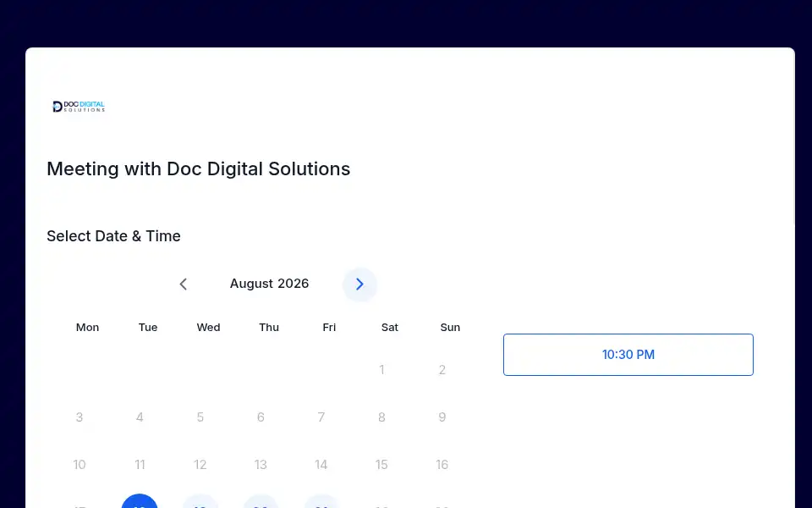Click the Meeting with Doc Digital Solutions heading

pyautogui.click(x=198, y=169)
